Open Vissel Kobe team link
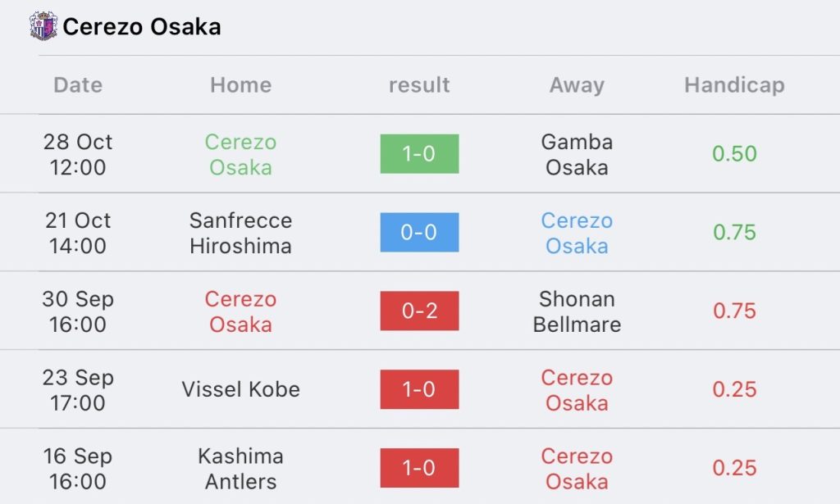 [240, 389]
